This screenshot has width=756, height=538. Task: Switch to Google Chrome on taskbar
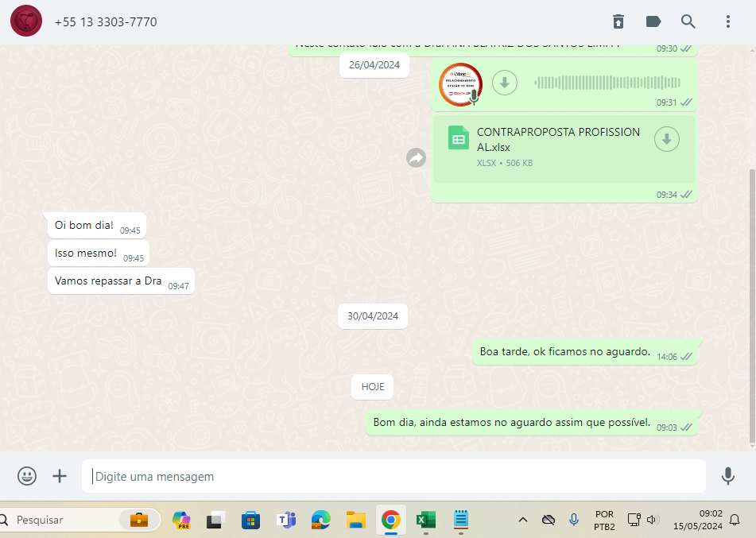point(390,520)
